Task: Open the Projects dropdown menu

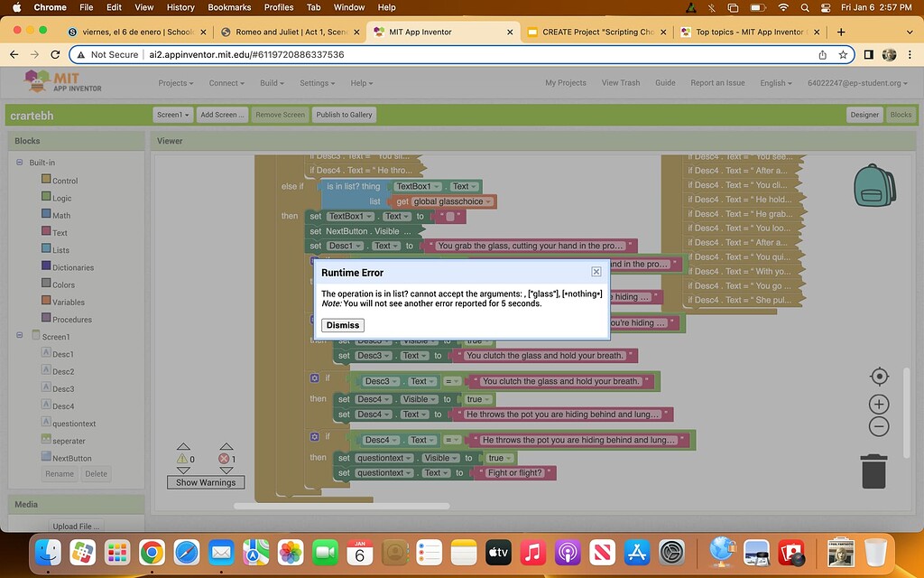Action: click(x=175, y=83)
